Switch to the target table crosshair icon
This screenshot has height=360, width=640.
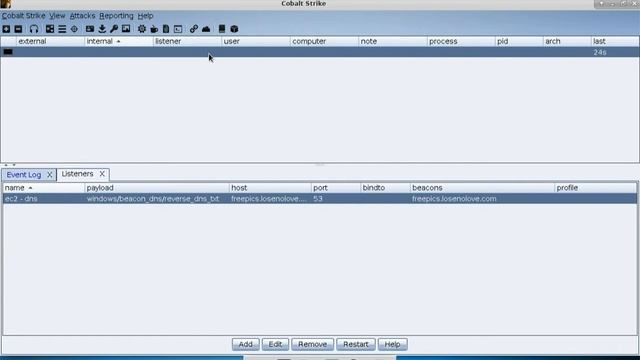74,29
